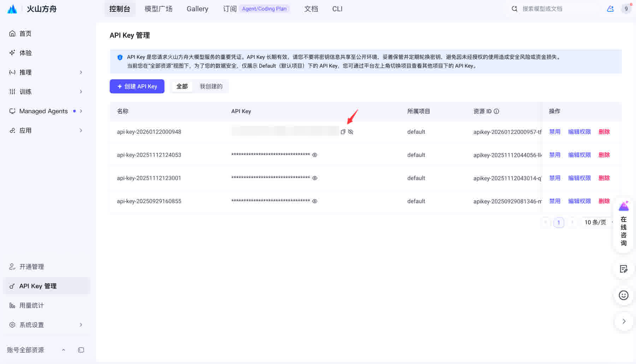Viewport: 636px width, 364px height.
Task: Open the 账号全部资源 project switcher
Action: coord(36,350)
